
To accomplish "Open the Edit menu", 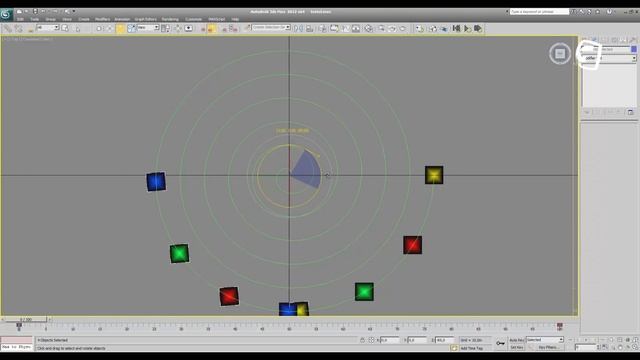I will click(x=20, y=19).
